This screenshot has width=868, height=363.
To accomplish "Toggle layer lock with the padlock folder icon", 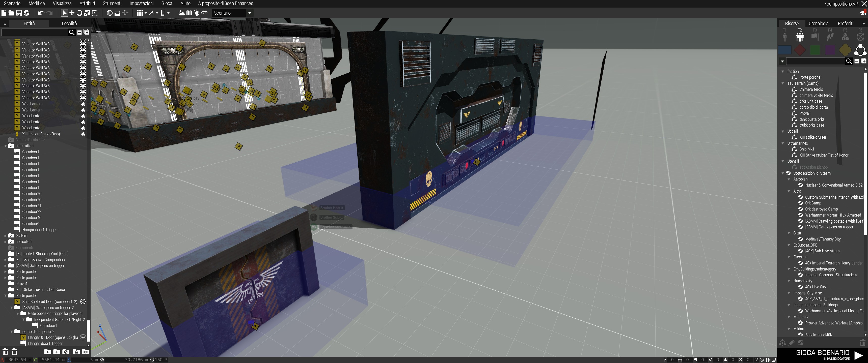I will [76, 352].
